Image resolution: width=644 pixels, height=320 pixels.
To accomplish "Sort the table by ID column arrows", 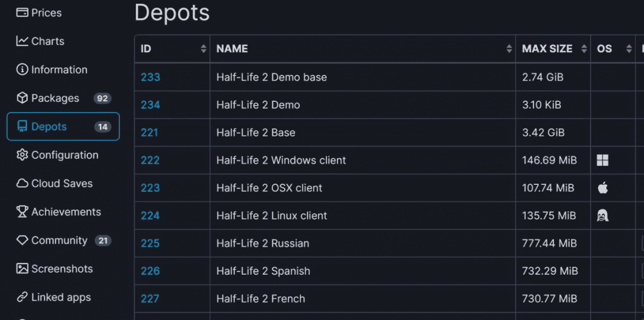I will (x=203, y=49).
